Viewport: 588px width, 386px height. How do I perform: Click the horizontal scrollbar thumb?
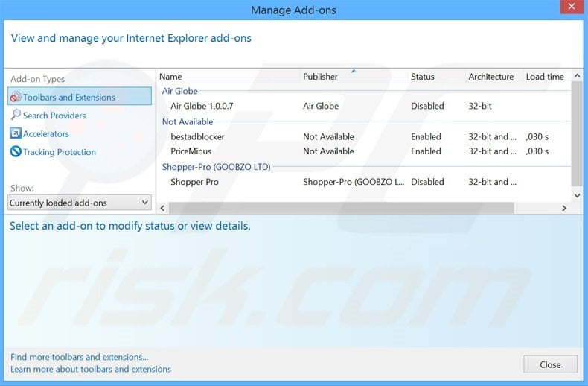pos(341,208)
